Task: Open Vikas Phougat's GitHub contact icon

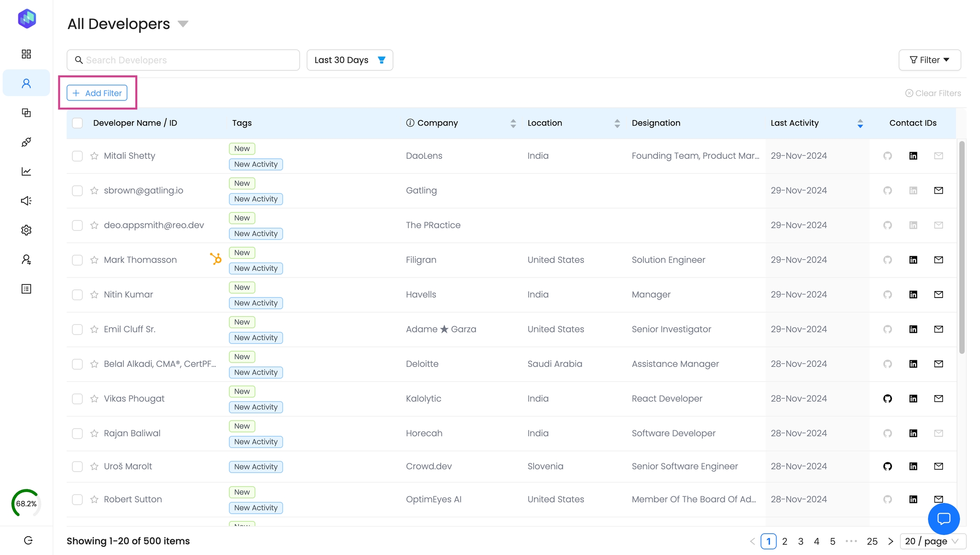Action: click(887, 399)
